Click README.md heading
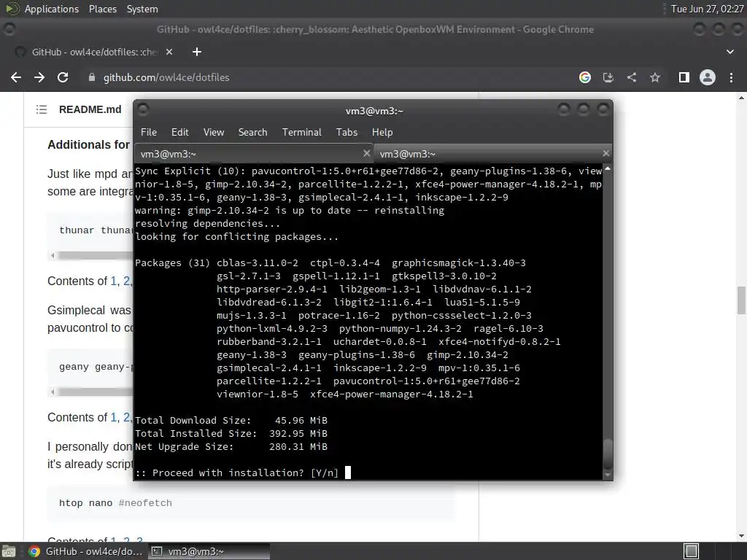 [x=90, y=109]
